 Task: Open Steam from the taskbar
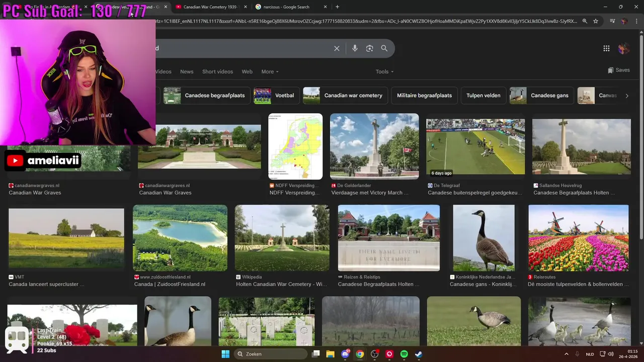click(x=419, y=354)
